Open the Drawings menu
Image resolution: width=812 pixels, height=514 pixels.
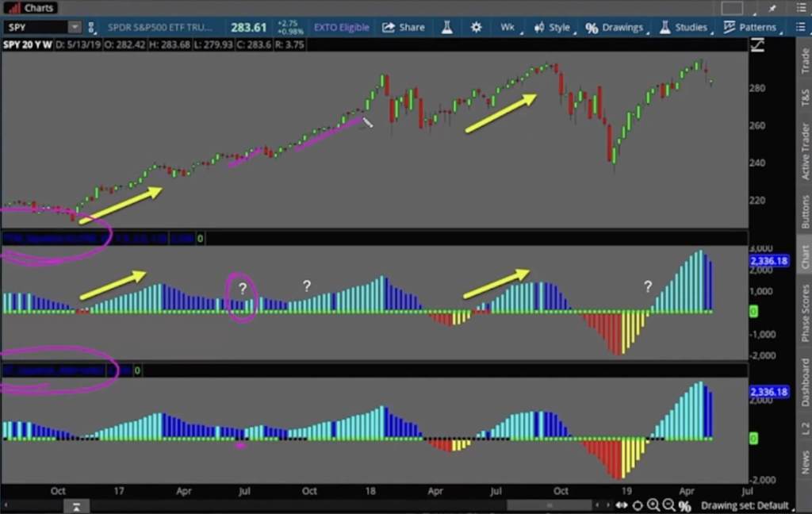click(x=615, y=28)
